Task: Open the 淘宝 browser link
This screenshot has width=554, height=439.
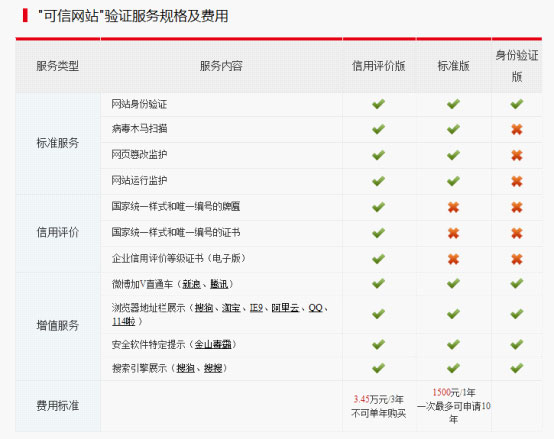Action: 231,308
